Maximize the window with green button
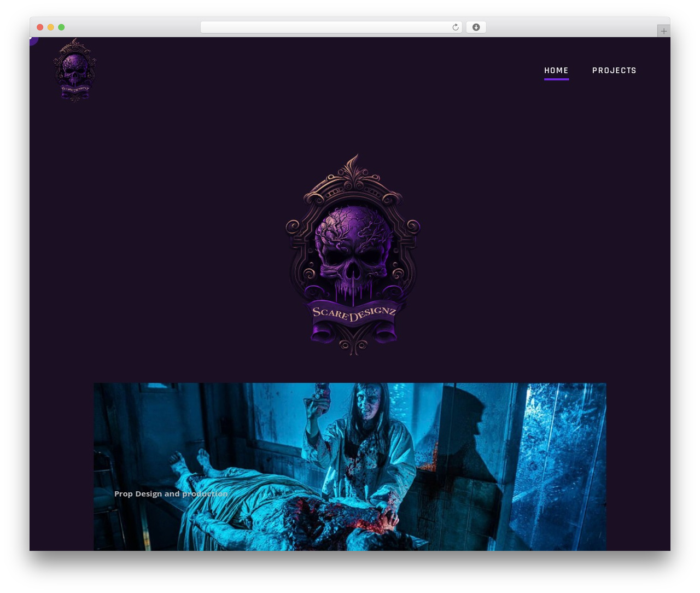The height and width of the screenshot is (593, 700). (x=61, y=27)
